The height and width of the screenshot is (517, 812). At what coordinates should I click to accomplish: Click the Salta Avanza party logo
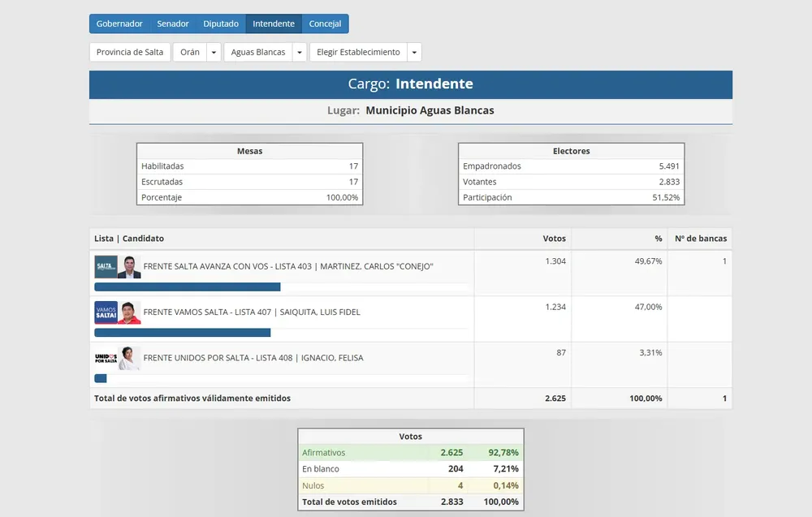click(x=106, y=267)
